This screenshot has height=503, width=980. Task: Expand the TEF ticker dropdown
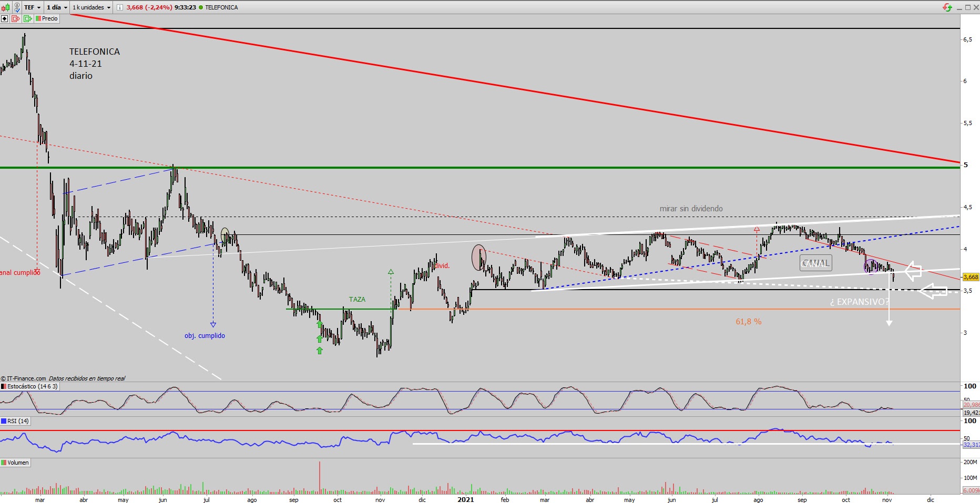tap(32, 7)
